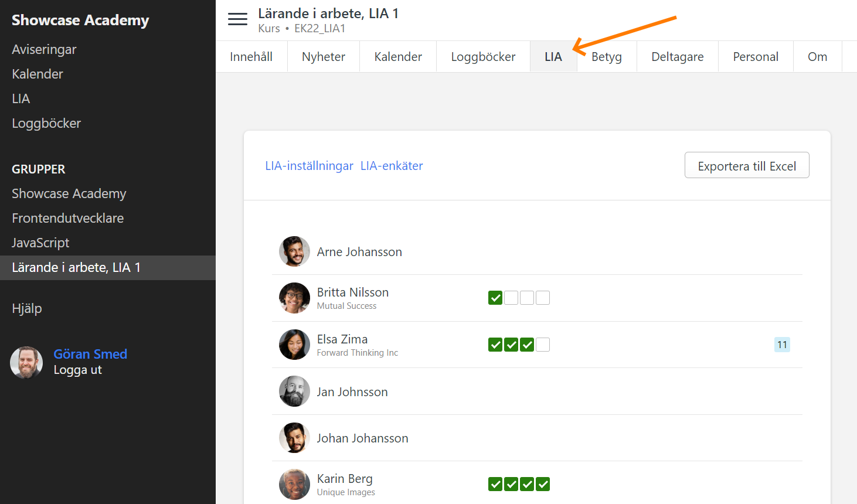Viewport: 857px width, 504px height.
Task: Click Karin Berg's avatar
Action: [x=294, y=484]
